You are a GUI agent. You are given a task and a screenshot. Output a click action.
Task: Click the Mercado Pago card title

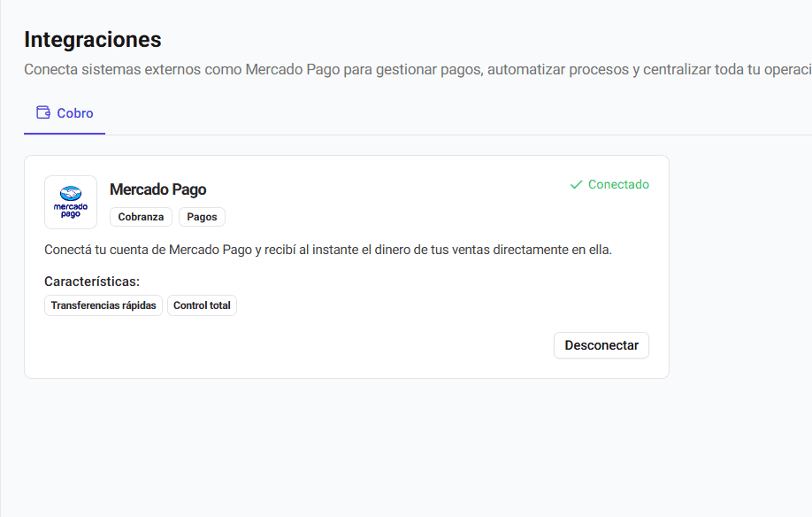158,189
